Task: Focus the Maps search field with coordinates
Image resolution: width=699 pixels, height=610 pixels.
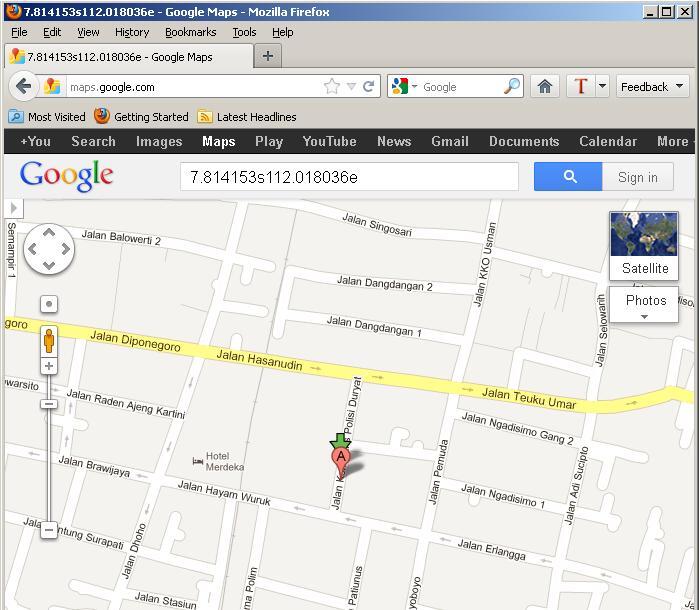Action: (x=349, y=177)
